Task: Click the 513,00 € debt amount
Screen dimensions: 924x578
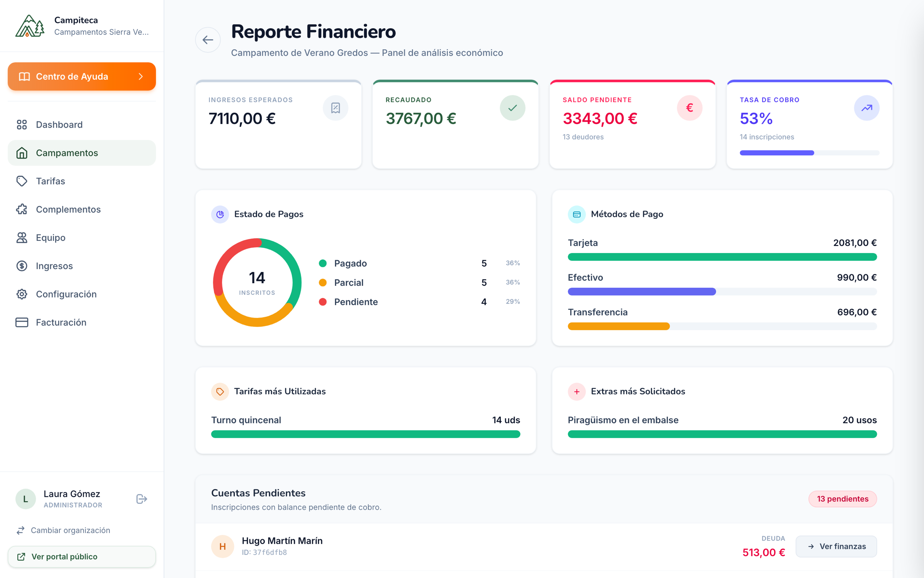Action: [763, 553]
